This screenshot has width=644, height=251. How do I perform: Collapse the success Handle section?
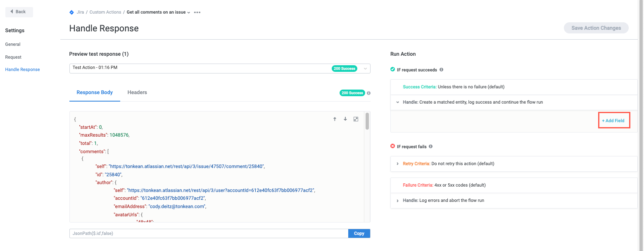pos(397,102)
